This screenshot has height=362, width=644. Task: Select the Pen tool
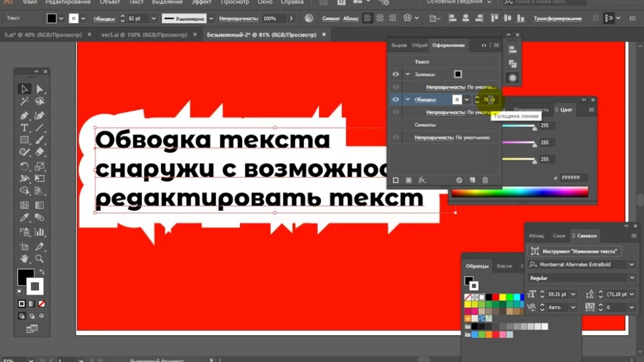[x=24, y=115]
